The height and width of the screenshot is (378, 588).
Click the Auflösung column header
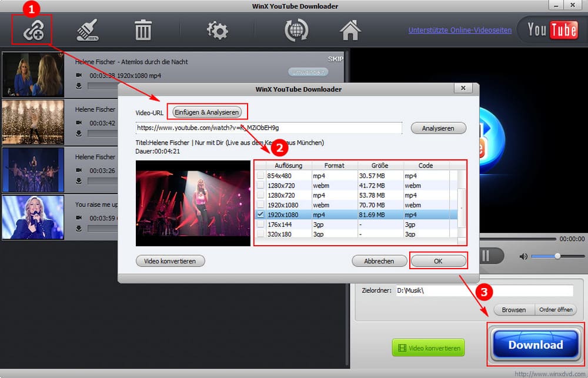click(288, 165)
